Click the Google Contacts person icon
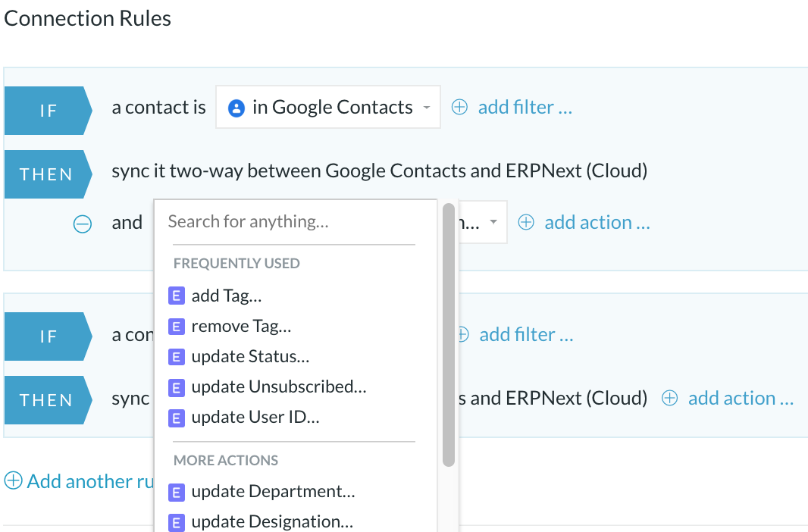This screenshot has width=808, height=532. (x=236, y=108)
